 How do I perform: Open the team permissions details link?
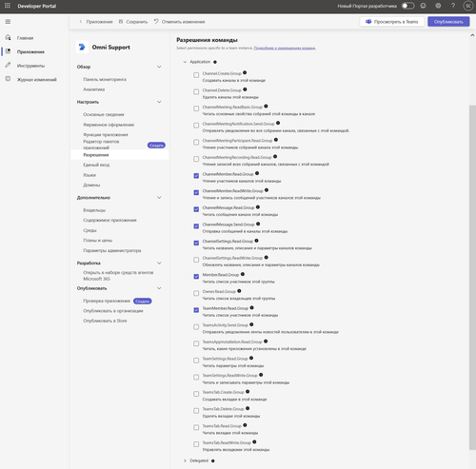[285, 49]
